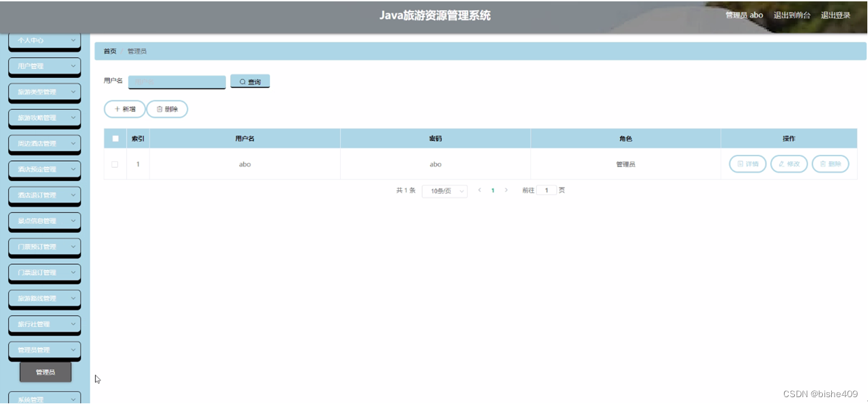Viewport: 868px width, 404px height.
Task: Click 修改 (edit) for user abo
Action: [789, 164]
